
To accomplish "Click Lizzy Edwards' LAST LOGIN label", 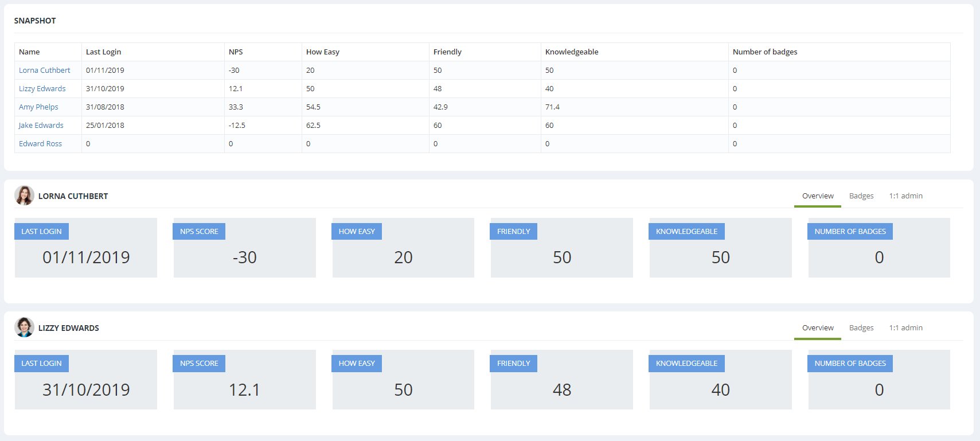I will click(x=41, y=363).
